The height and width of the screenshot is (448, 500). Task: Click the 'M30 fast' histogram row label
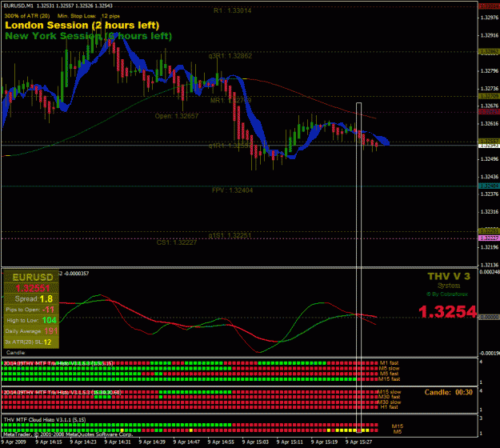389,397
